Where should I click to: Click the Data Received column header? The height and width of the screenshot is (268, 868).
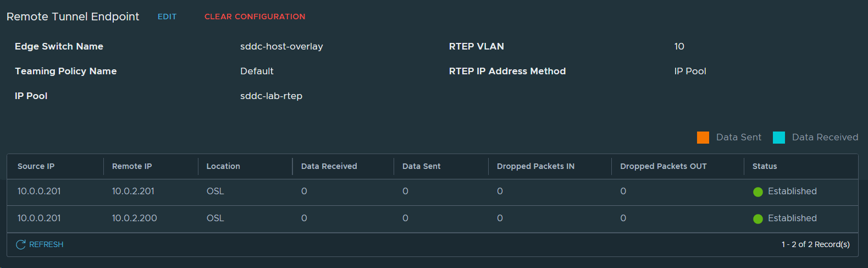(x=329, y=166)
